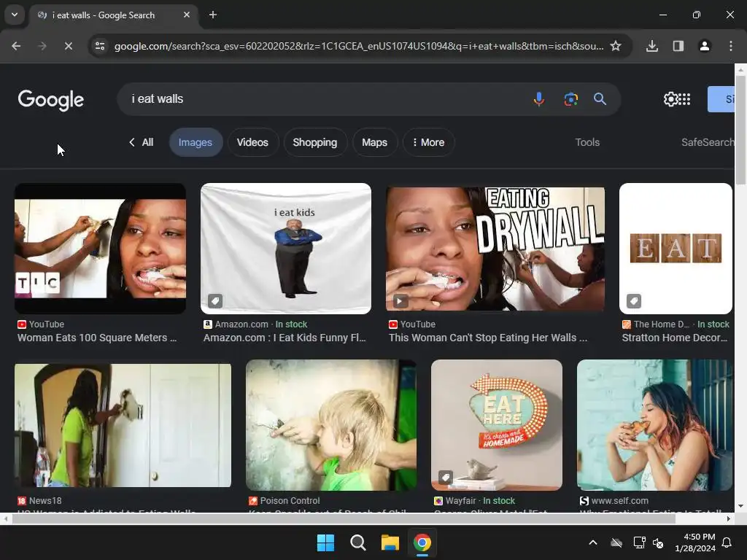Click the Google logo
This screenshot has width=747, height=560.
pyautogui.click(x=51, y=99)
